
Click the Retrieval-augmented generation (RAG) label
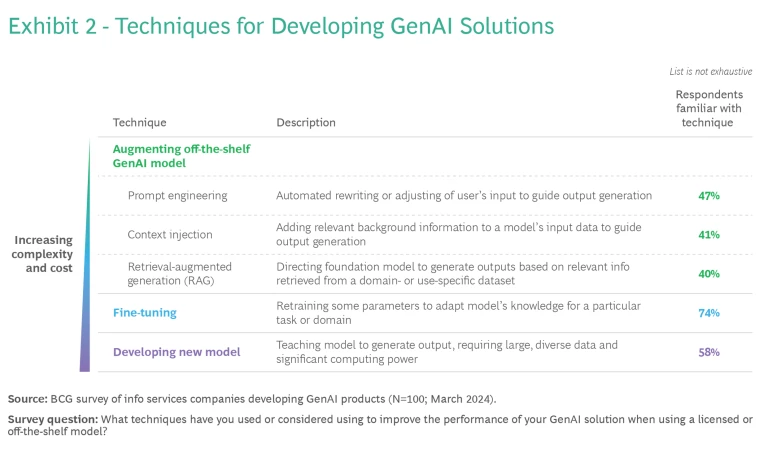point(180,273)
